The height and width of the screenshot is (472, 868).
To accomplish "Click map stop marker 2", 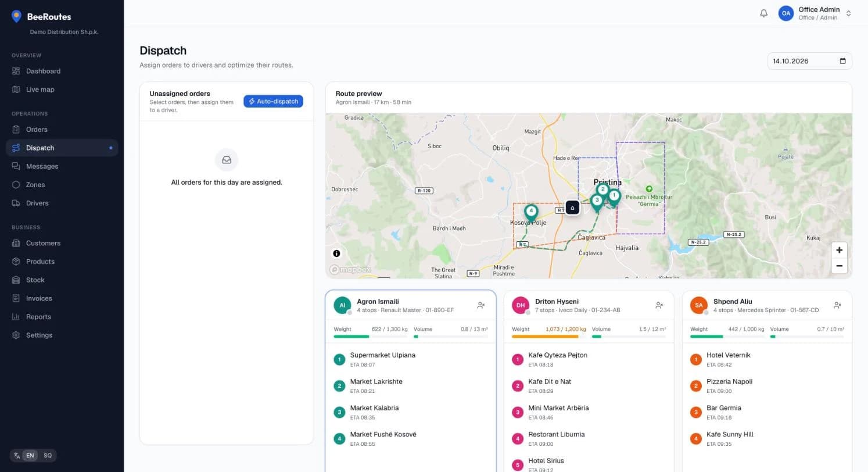I will pyautogui.click(x=602, y=191).
